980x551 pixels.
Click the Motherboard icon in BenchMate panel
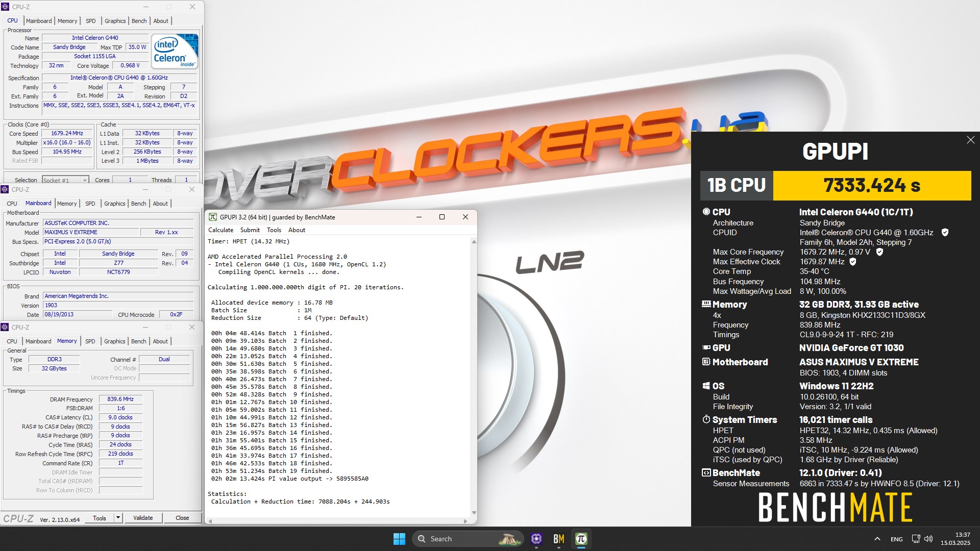[x=706, y=362]
